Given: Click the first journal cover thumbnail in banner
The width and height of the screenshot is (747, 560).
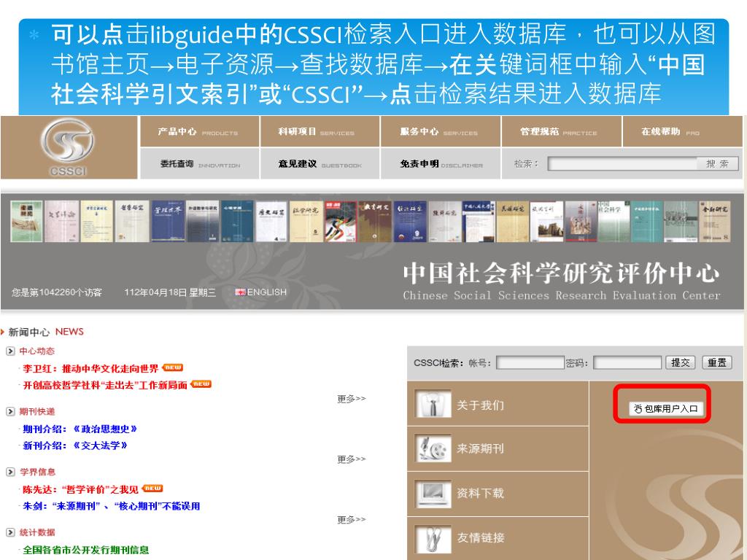Looking at the screenshot, I should [x=26, y=222].
